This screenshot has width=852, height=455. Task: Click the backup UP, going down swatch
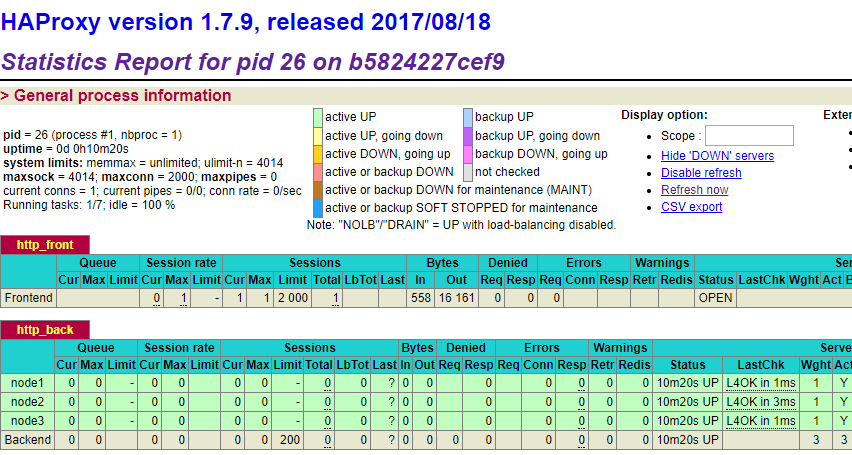pos(468,135)
